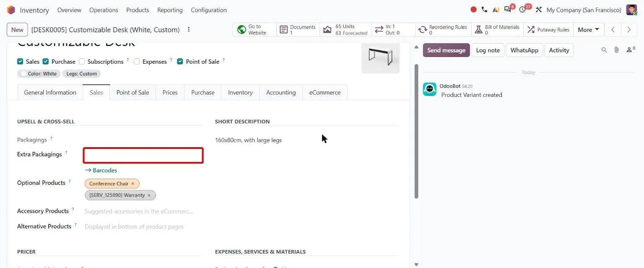Open the Documents smart button

pos(298,29)
